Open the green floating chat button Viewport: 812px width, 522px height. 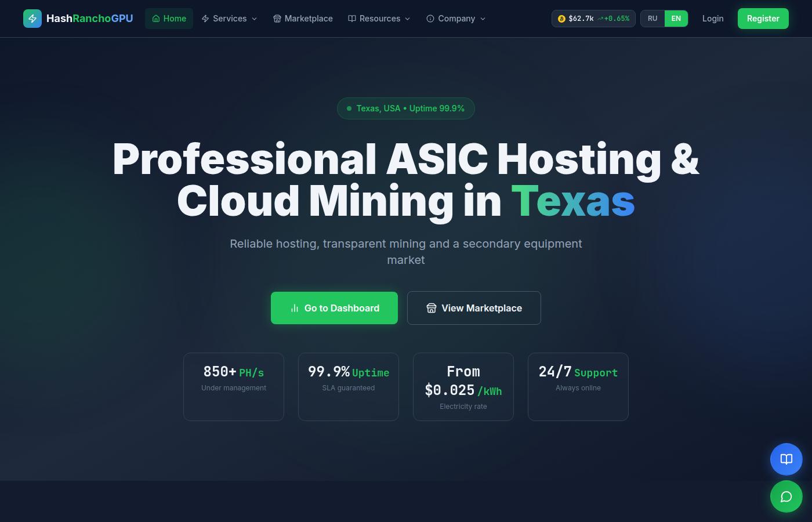coord(786,496)
